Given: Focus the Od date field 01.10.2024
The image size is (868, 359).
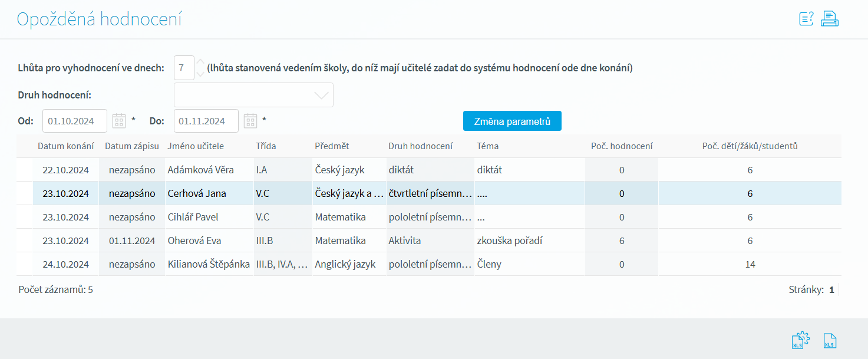Looking at the screenshot, I should [x=75, y=121].
